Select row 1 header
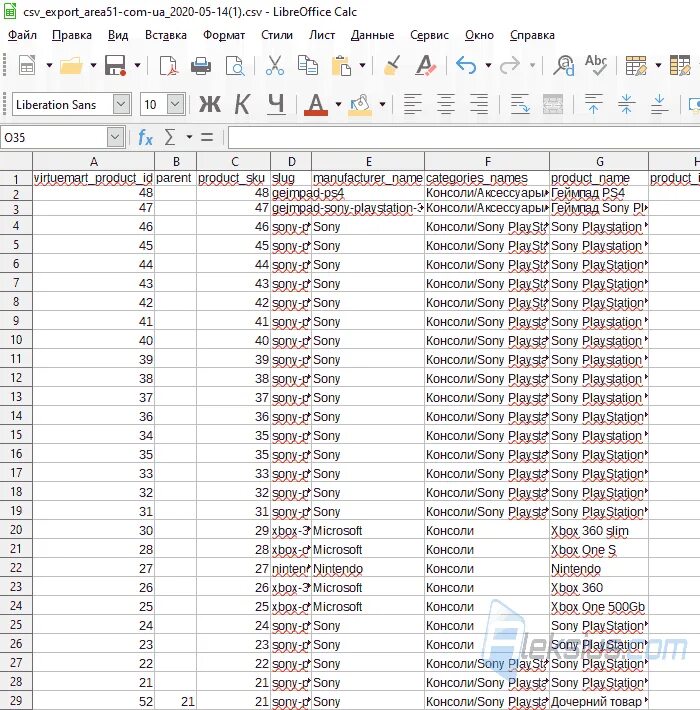Viewport: 700px width, 710px height. 16,179
